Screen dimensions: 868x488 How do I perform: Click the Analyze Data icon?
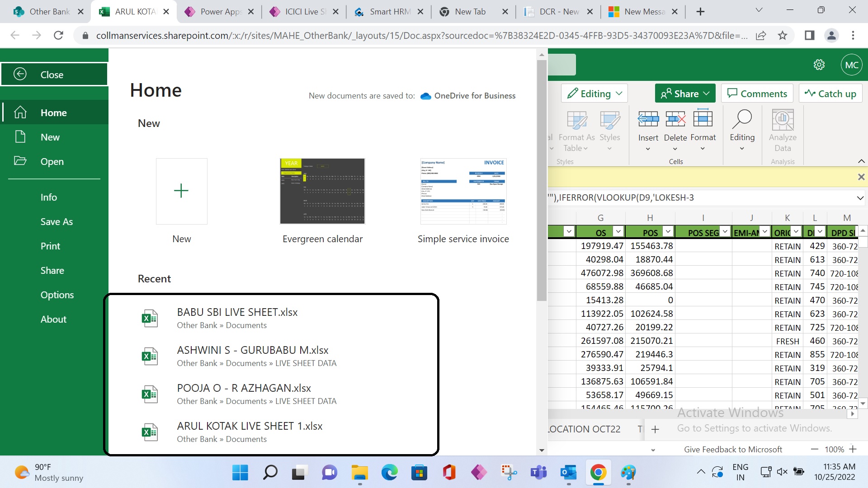[x=783, y=120]
